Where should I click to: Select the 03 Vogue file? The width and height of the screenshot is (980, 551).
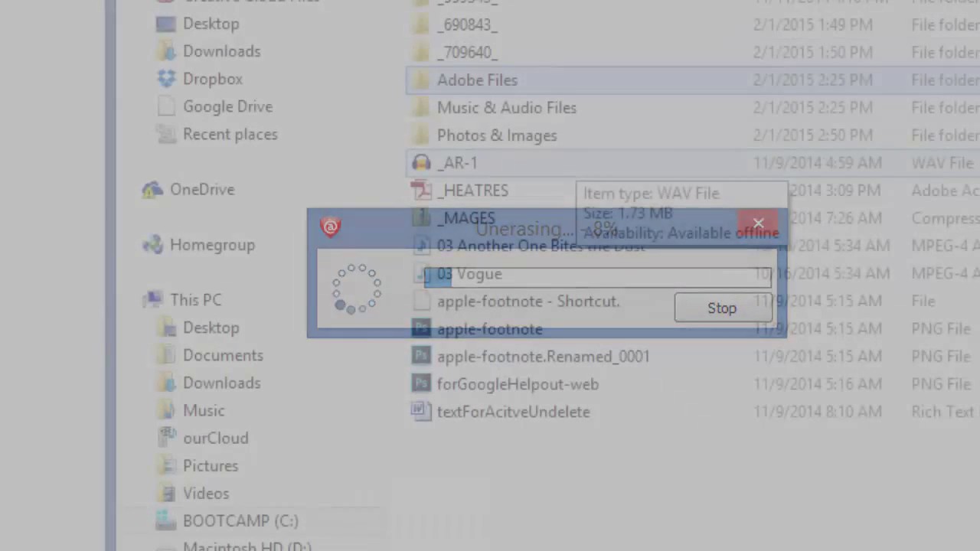[469, 273]
